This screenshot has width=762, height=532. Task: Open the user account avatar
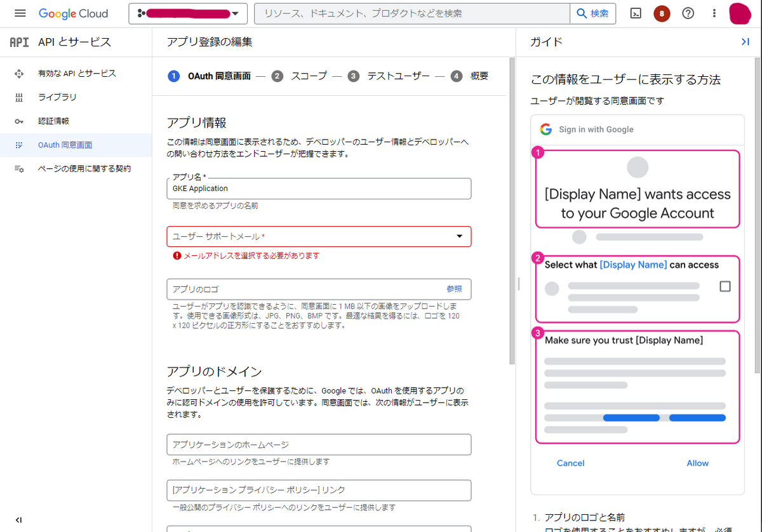point(740,13)
